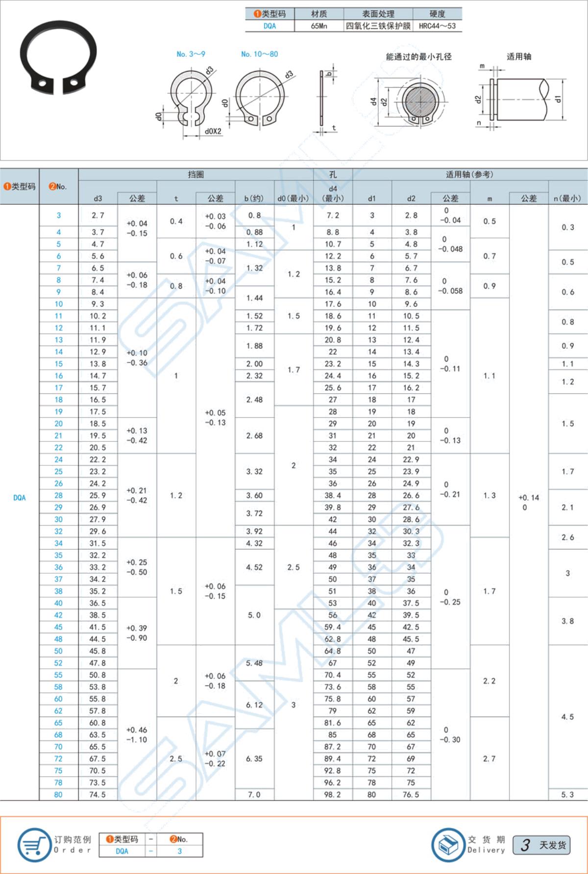Screen dimensions: 588x874
Task: Select the d3 tolerance "+0.39 -0.90"
Action: tap(137, 633)
